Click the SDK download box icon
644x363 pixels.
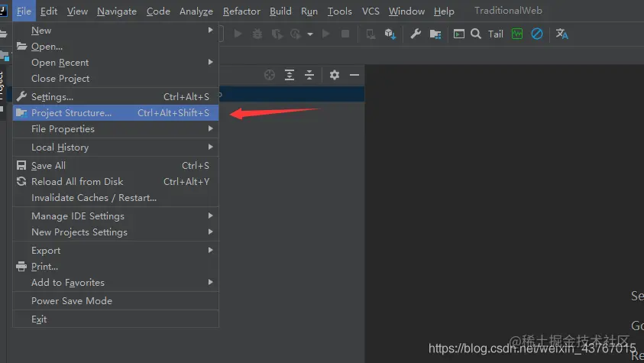tap(390, 34)
